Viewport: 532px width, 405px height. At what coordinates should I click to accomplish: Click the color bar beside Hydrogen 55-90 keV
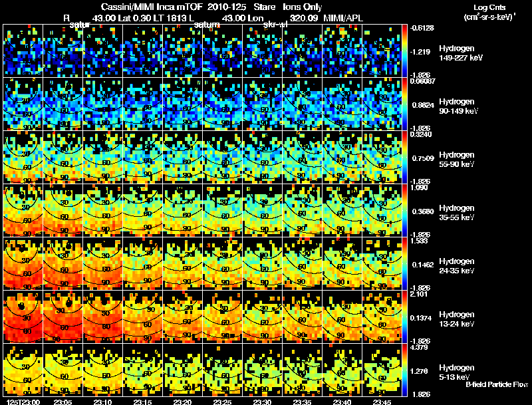tap(404, 158)
